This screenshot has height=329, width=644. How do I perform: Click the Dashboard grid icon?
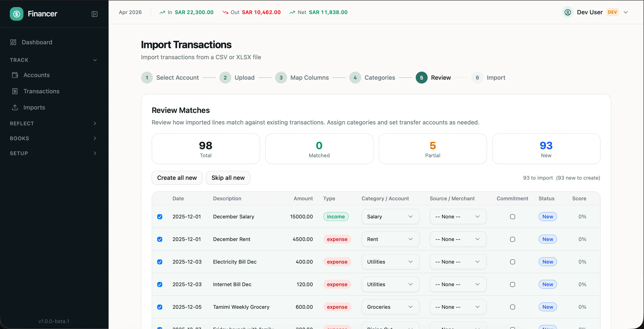[x=13, y=42]
